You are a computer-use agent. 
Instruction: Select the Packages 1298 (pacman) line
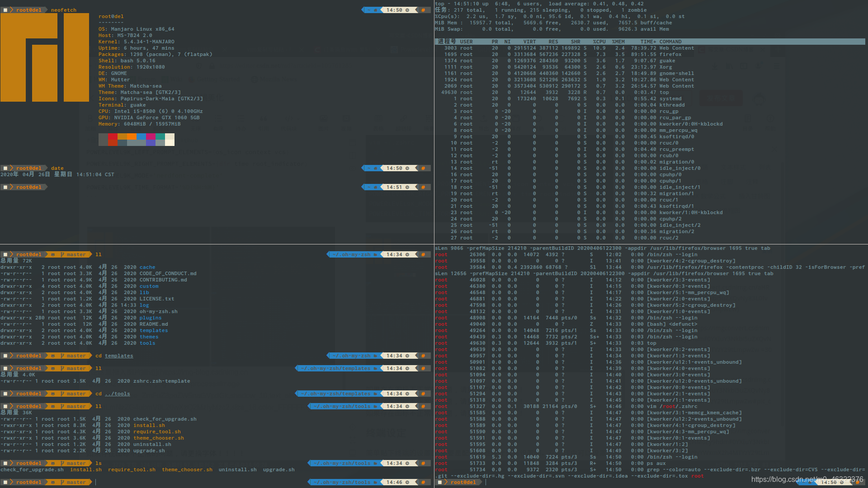coord(156,54)
